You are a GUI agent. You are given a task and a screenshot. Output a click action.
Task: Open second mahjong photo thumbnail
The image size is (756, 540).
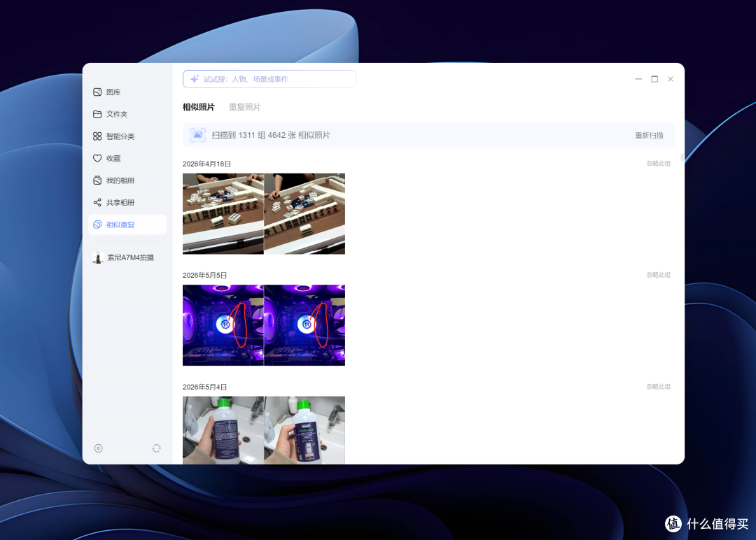[304, 214]
